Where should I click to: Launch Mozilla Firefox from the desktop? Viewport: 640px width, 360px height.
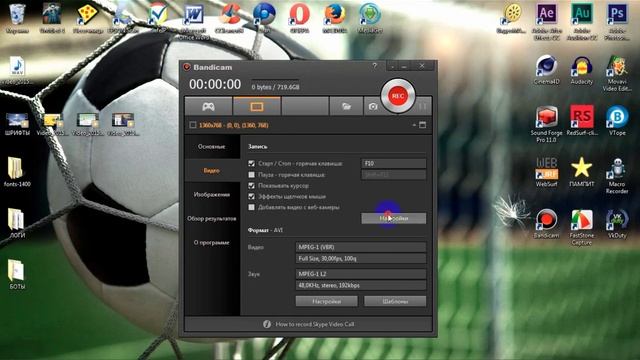tap(335, 18)
